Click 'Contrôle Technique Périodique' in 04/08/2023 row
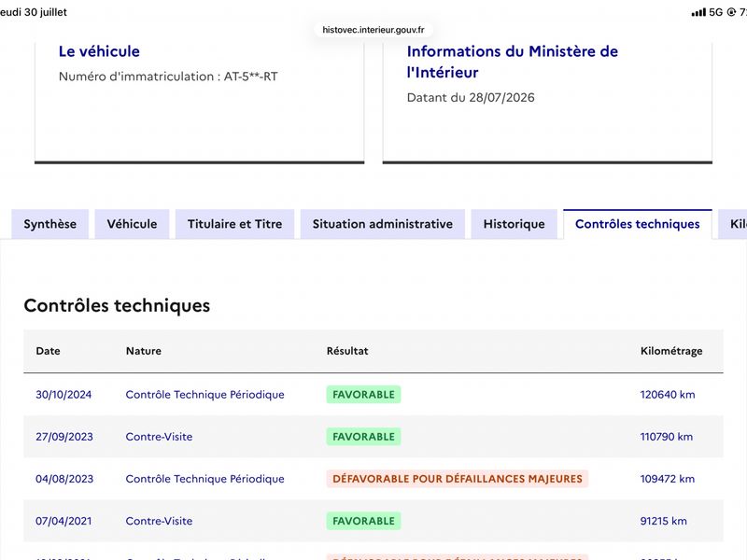 [204, 479]
